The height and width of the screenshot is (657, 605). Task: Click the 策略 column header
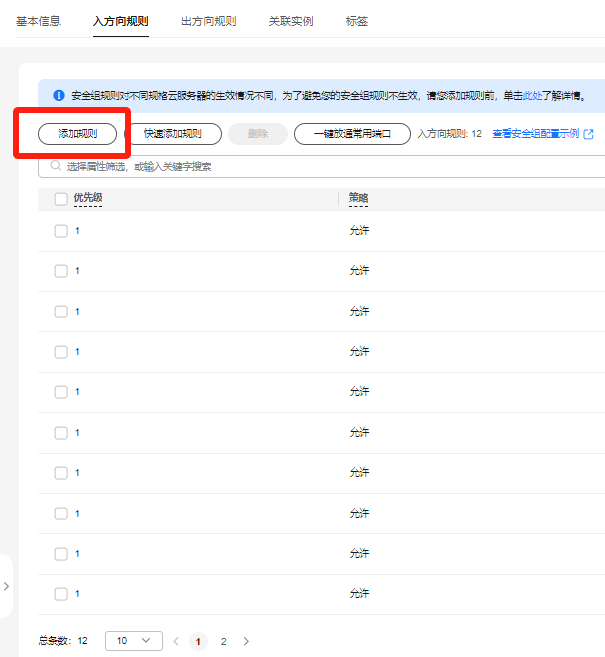coord(359,197)
